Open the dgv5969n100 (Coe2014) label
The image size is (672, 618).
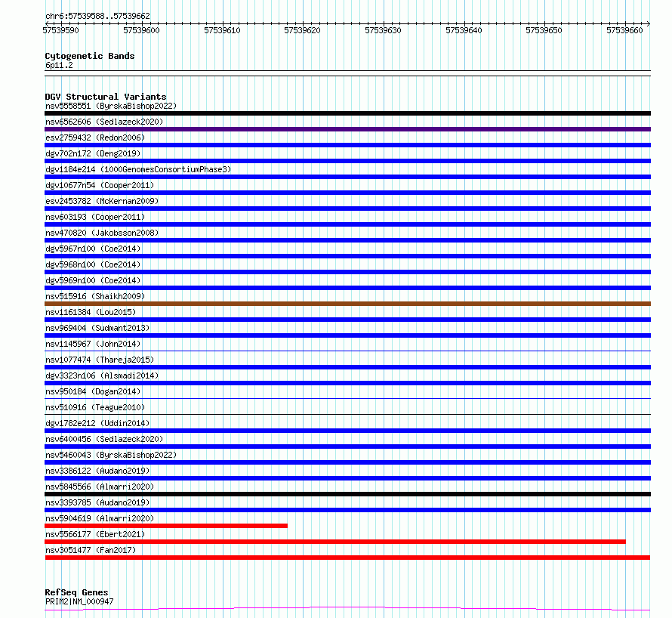[93, 280]
